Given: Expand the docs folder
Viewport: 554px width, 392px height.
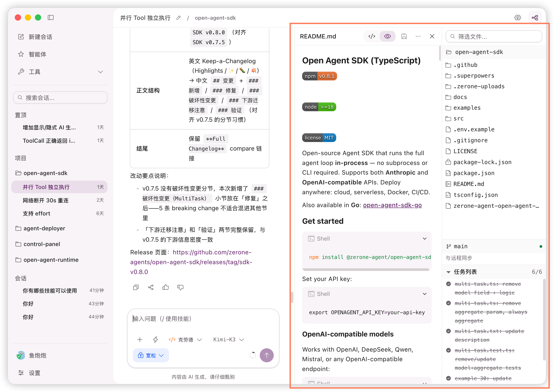Looking at the screenshot, I should click(x=456, y=97).
